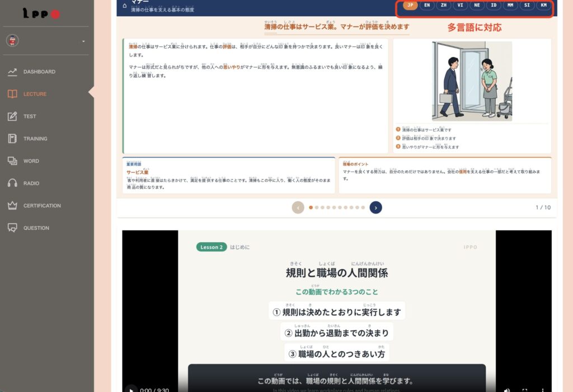Screen dimensions: 573x392
Task: Play the Lesson 2 video
Action: pyautogui.click(x=131, y=389)
